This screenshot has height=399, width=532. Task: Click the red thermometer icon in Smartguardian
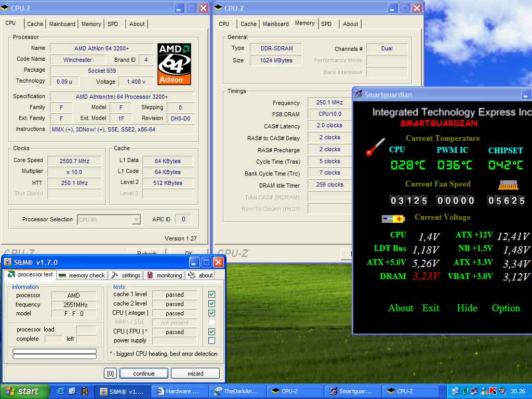click(375, 147)
